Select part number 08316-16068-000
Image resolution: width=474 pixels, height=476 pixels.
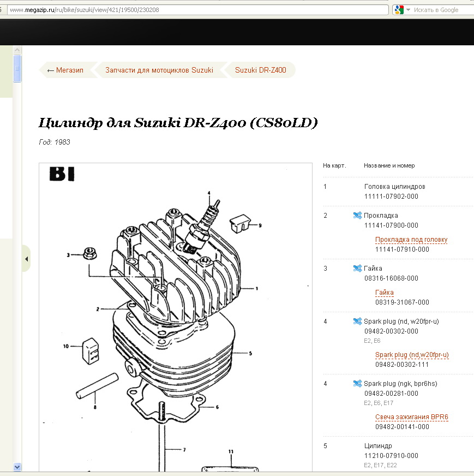[391, 278]
